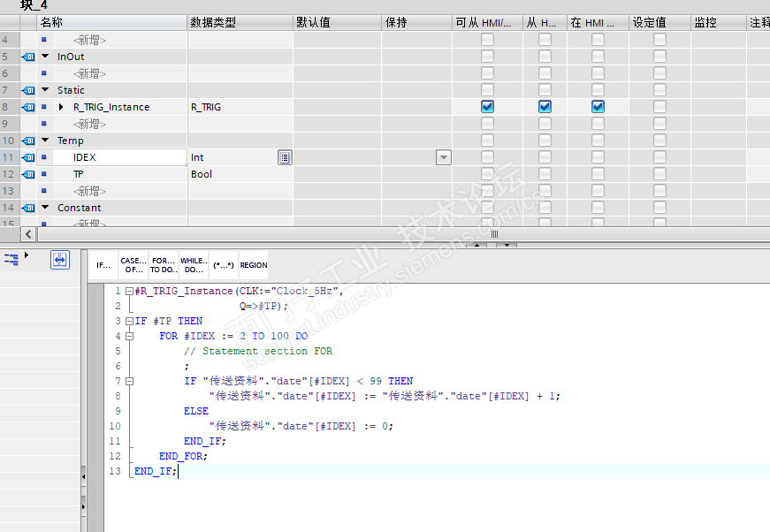Screen dimensions: 770x532
Task: Place cursor on END_FOR line 12
Action: point(183,456)
